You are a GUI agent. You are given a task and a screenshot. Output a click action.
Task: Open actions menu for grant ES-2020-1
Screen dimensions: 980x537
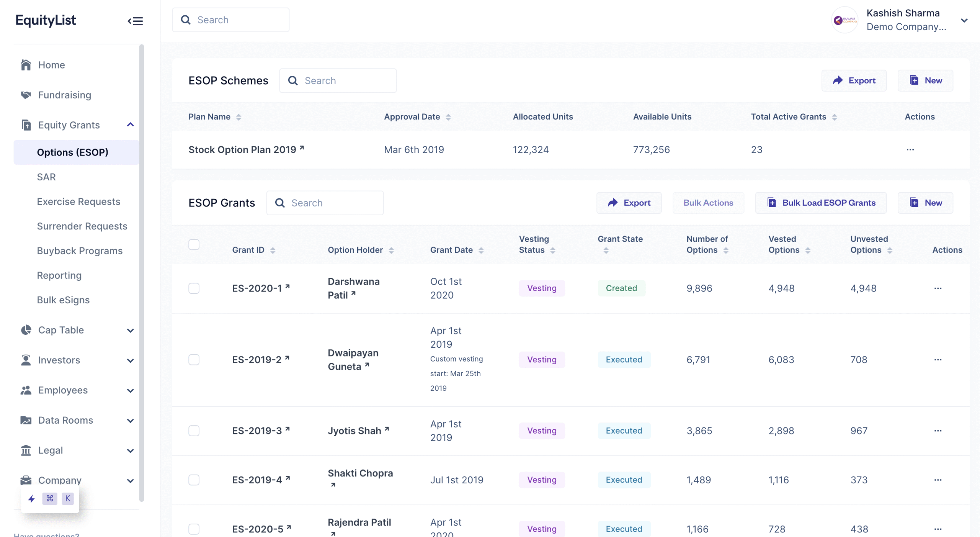tap(938, 288)
